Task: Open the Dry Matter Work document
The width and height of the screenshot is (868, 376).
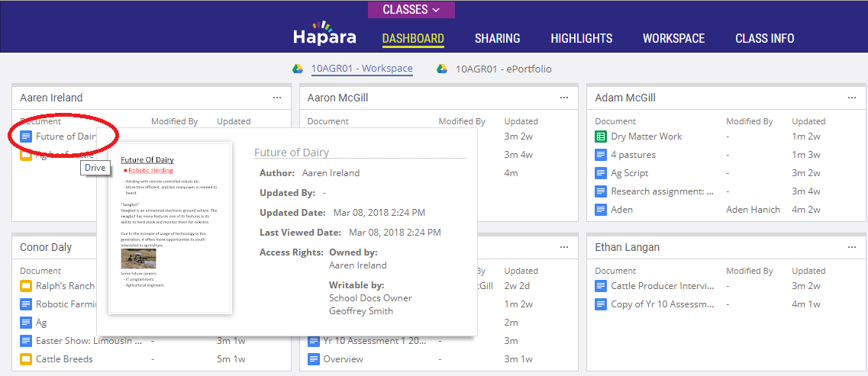Action: [x=646, y=136]
